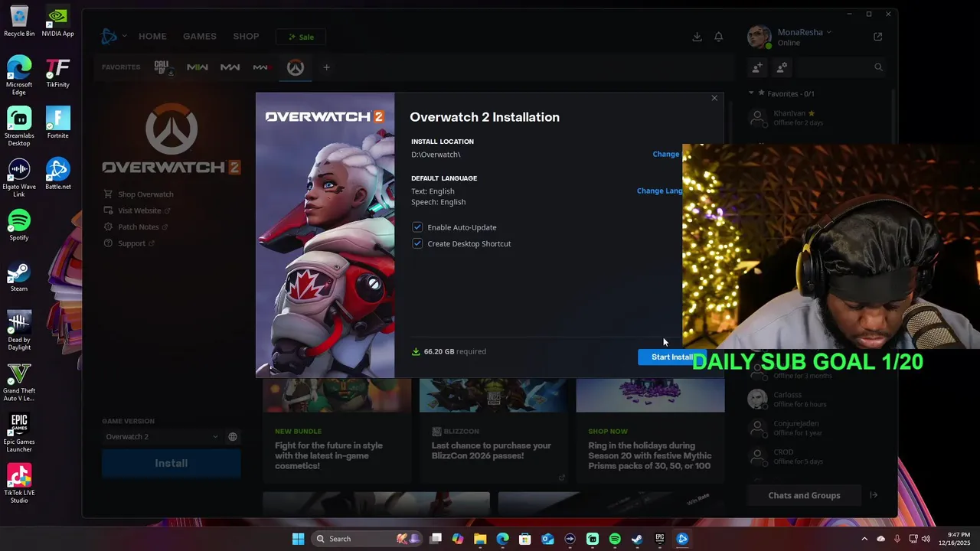Toggle the Enable Auto-Update checkbox
The width and height of the screenshot is (980, 551).
[417, 227]
